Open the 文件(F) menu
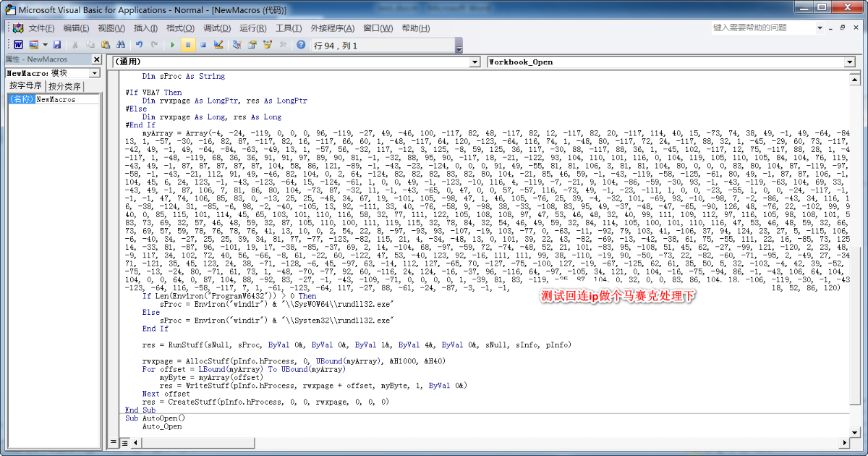Image resolution: width=868 pixels, height=456 pixels. click(x=41, y=28)
